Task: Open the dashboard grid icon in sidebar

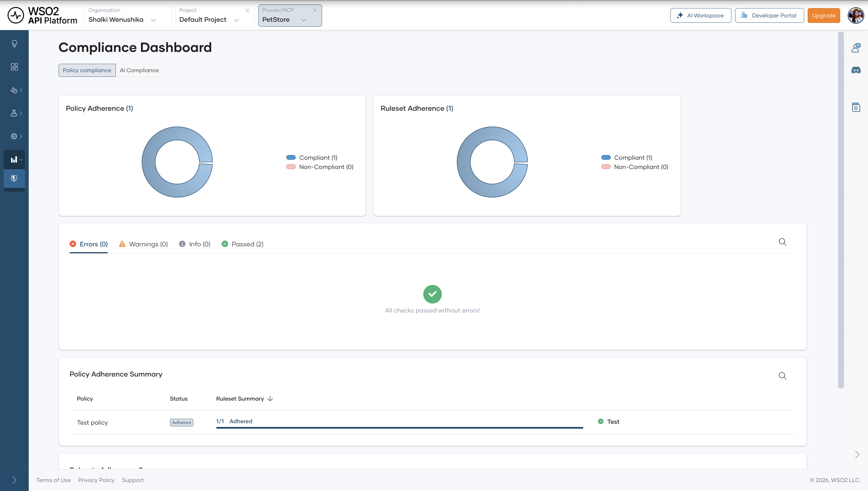Action: [14, 67]
